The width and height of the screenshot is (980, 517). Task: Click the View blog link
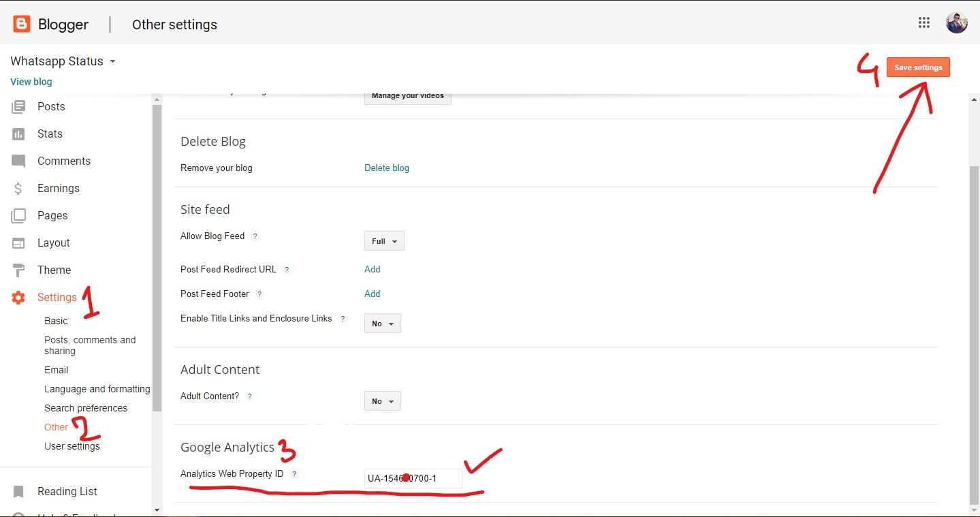point(31,82)
